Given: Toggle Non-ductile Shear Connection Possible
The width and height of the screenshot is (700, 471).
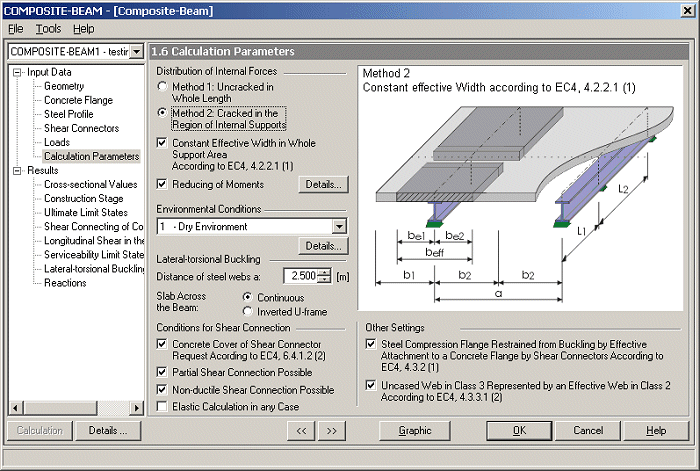Looking at the screenshot, I should [x=162, y=390].
